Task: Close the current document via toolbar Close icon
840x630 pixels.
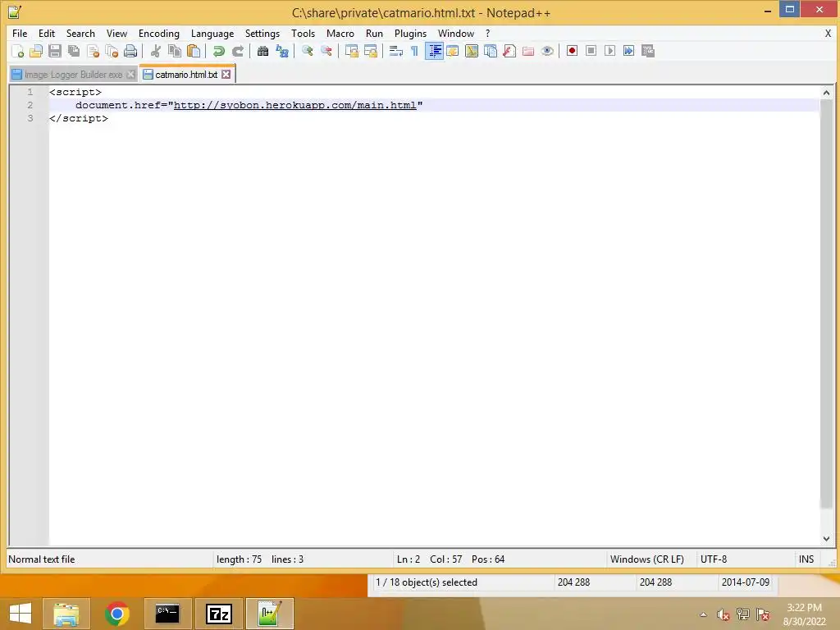Action: [93, 51]
